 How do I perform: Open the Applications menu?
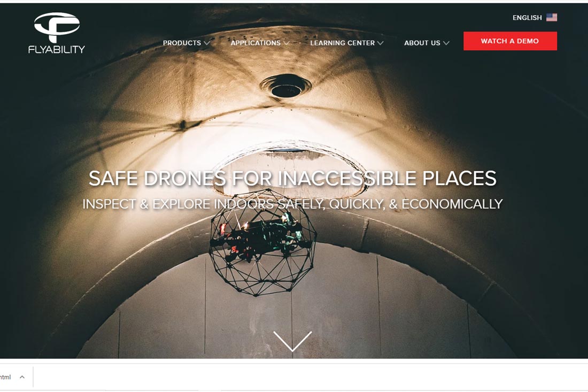[x=256, y=43]
